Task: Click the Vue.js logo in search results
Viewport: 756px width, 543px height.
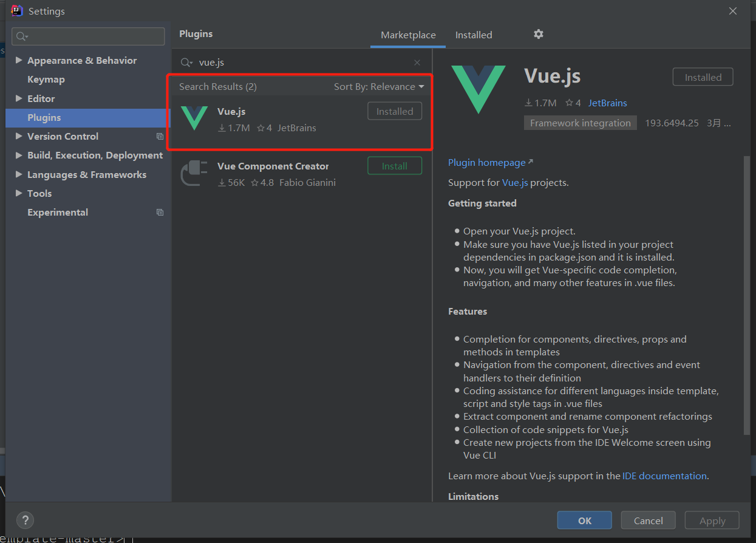Action: coord(194,118)
